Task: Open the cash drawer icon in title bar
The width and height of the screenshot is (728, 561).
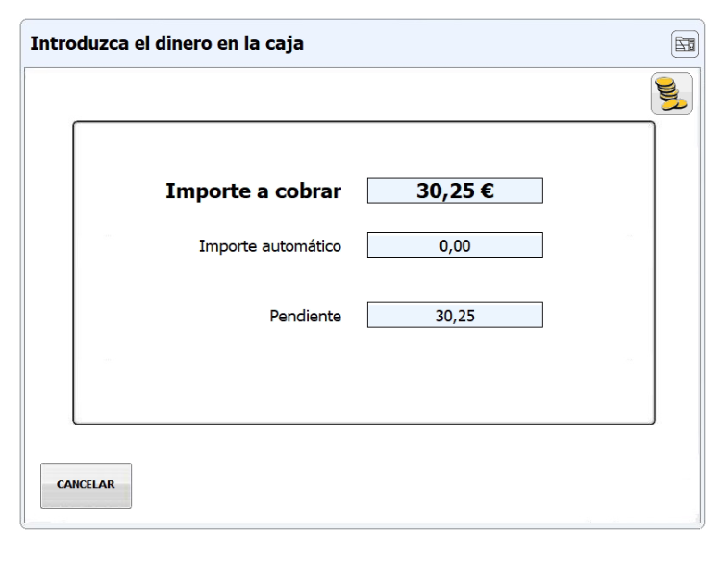Action: [684, 44]
